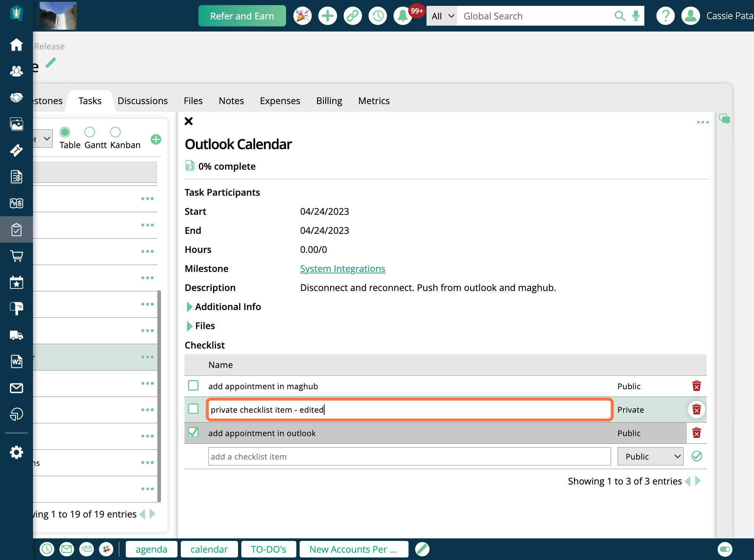
Task: Click the Slack icon in bottom bar
Action: [106, 549]
